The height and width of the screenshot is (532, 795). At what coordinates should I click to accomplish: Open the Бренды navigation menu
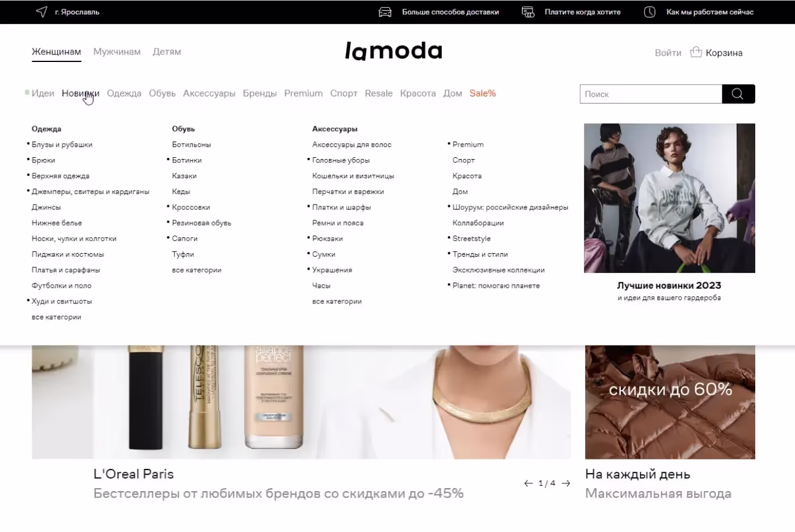pos(260,93)
